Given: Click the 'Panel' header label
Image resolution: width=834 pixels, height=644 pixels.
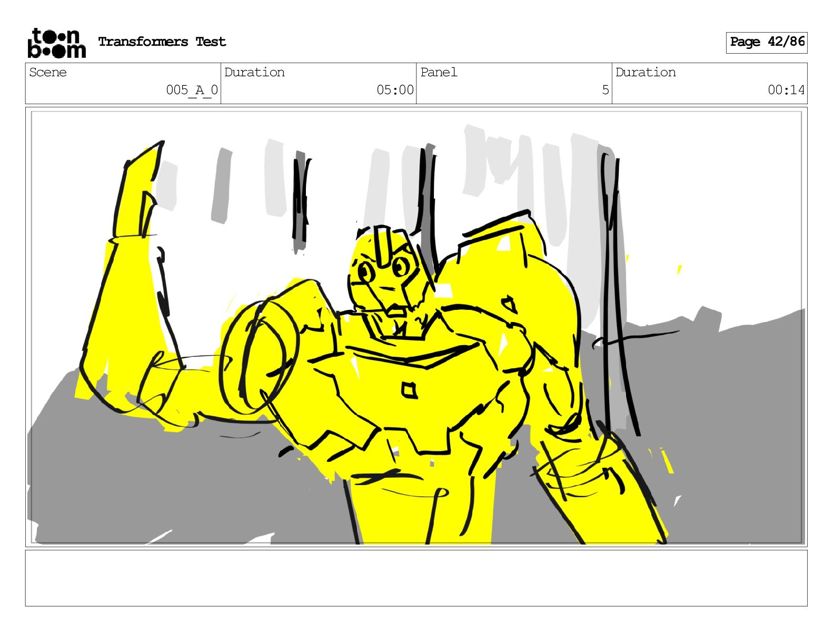Looking at the screenshot, I should 439,73.
